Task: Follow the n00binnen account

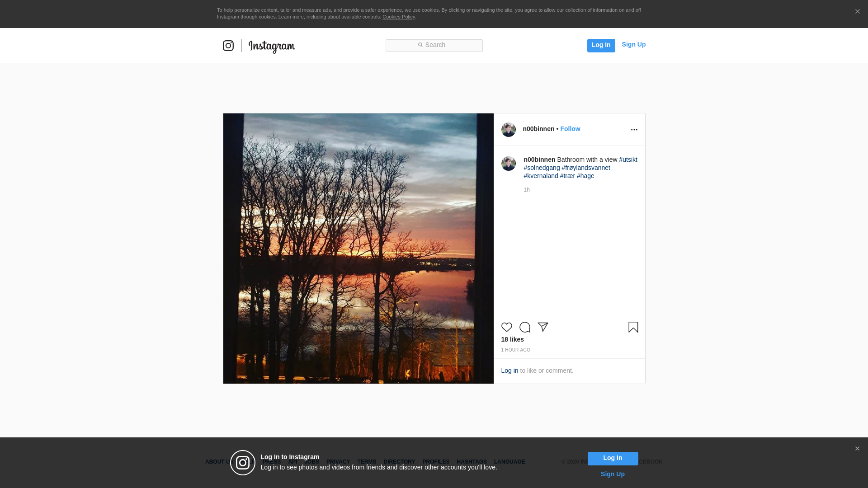Action: point(570,129)
